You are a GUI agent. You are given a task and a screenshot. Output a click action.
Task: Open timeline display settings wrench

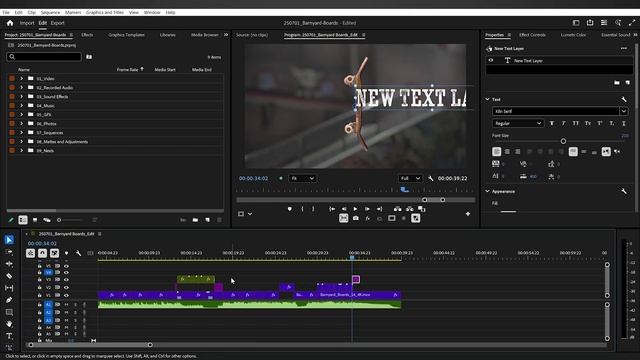[78, 253]
